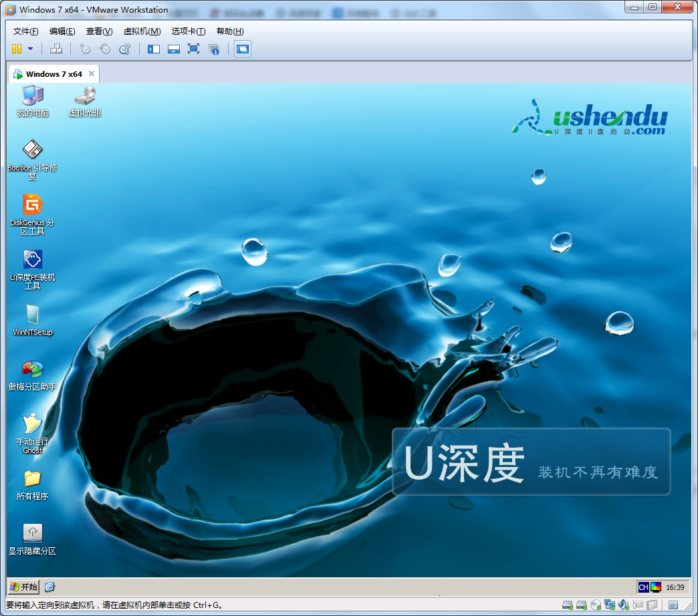Open the 选项卡(T) menu
Screen dimensions: 698x616
189,31
